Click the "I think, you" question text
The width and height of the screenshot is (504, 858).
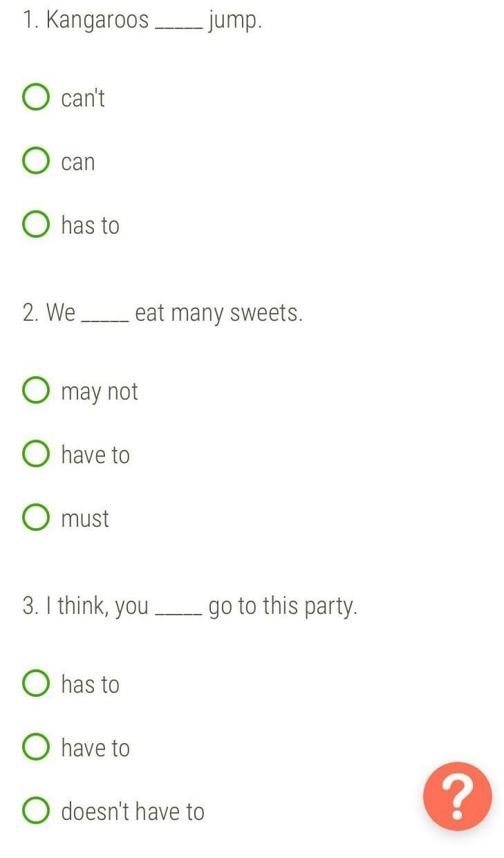click(x=97, y=607)
